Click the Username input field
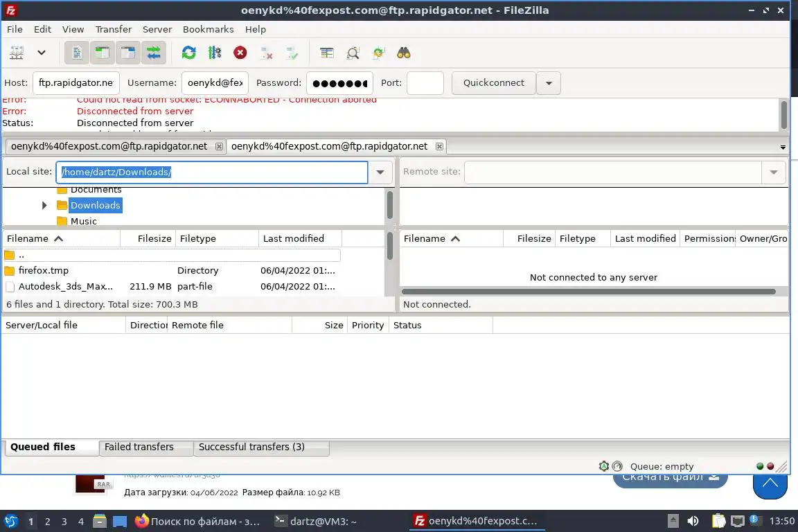Image resolution: width=798 pixels, height=532 pixels. point(215,82)
